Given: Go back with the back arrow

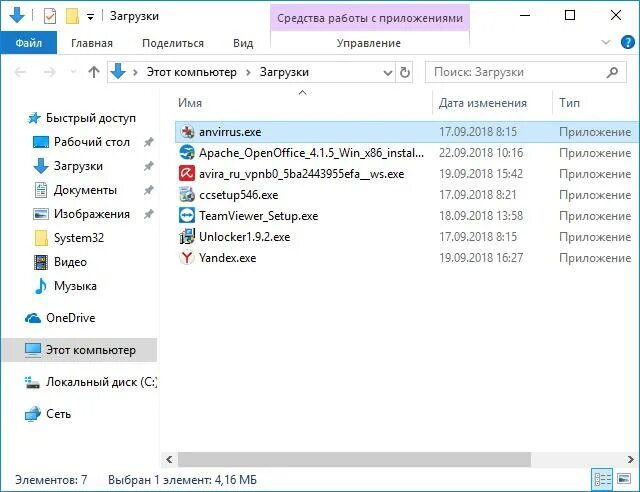Looking at the screenshot, I should (x=20, y=72).
